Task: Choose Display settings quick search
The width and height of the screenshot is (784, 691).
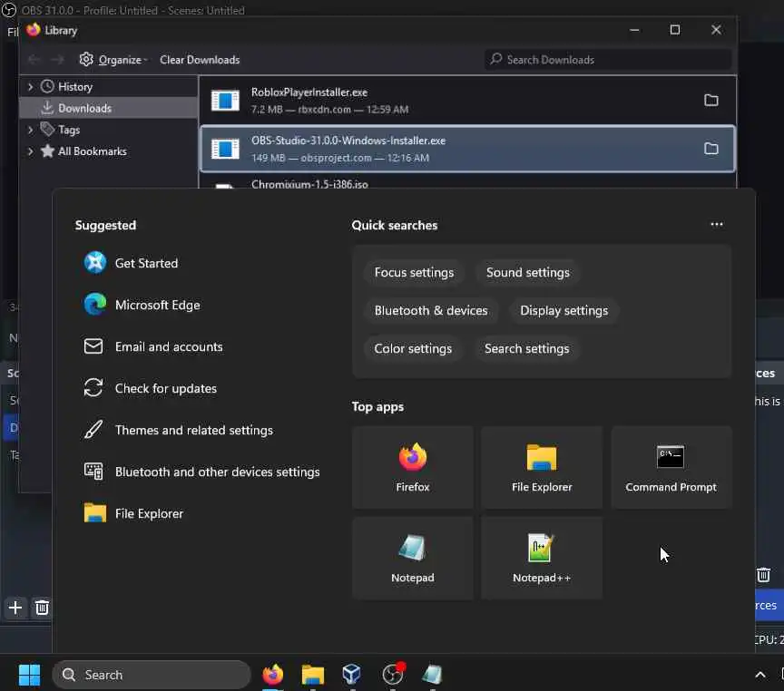Action: click(564, 310)
